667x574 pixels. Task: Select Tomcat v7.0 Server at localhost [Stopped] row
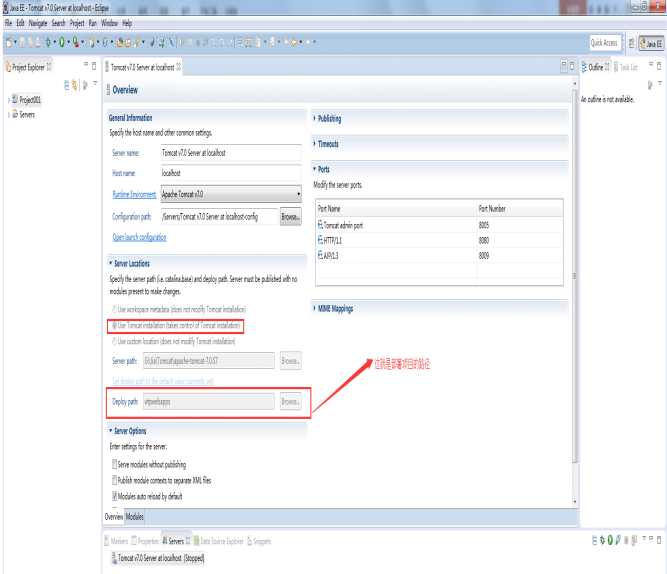coord(158,557)
